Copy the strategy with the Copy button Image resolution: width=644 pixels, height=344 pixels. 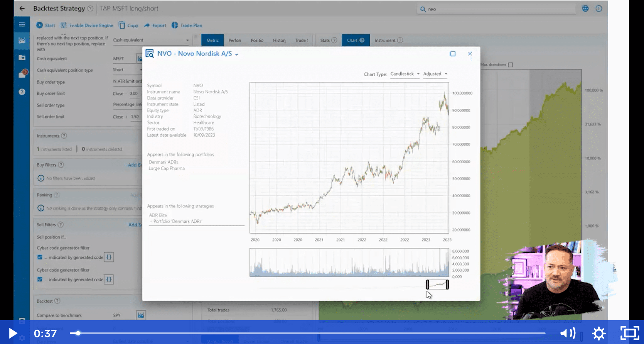point(128,25)
